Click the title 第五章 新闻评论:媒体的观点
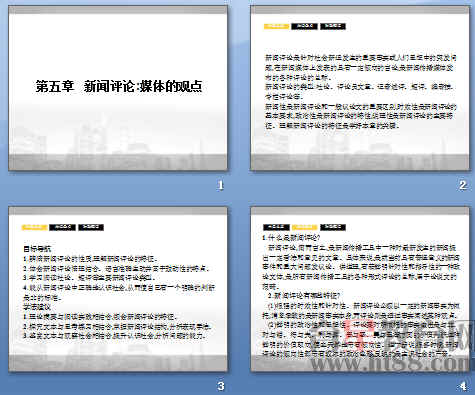 click(x=119, y=86)
